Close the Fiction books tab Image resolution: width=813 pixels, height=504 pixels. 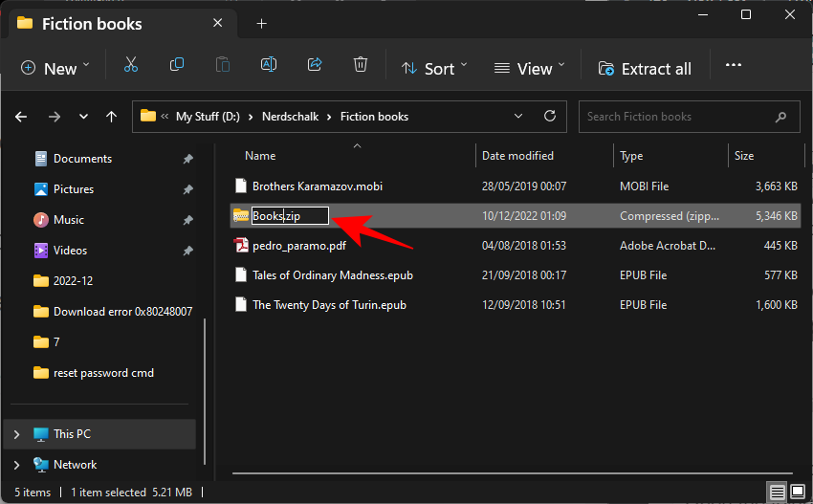click(x=218, y=23)
